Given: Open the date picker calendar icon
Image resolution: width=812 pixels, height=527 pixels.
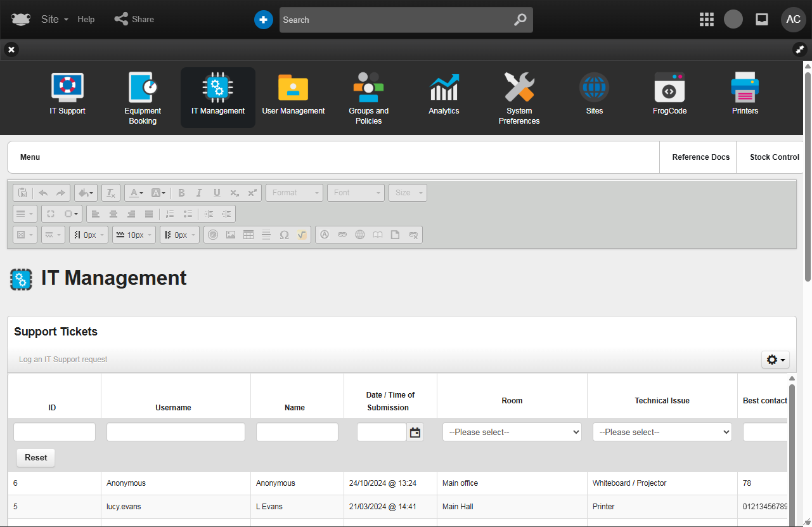Looking at the screenshot, I should click(x=415, y=433).
